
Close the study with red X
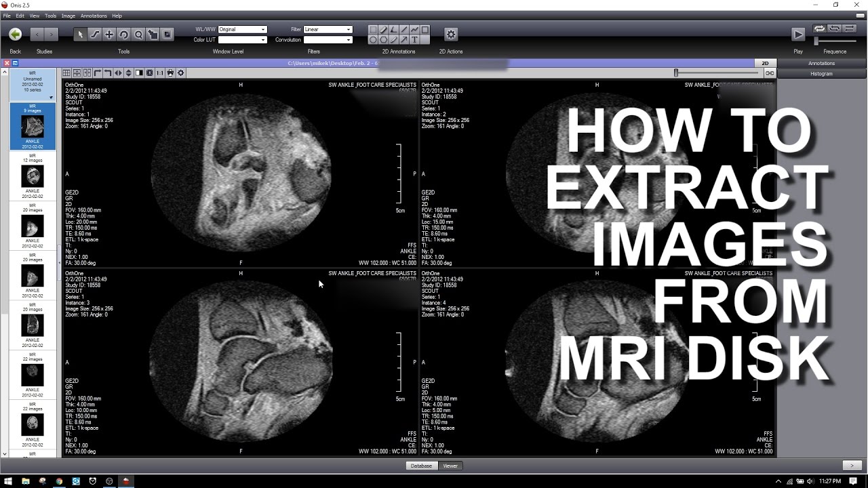coord(7,63)
